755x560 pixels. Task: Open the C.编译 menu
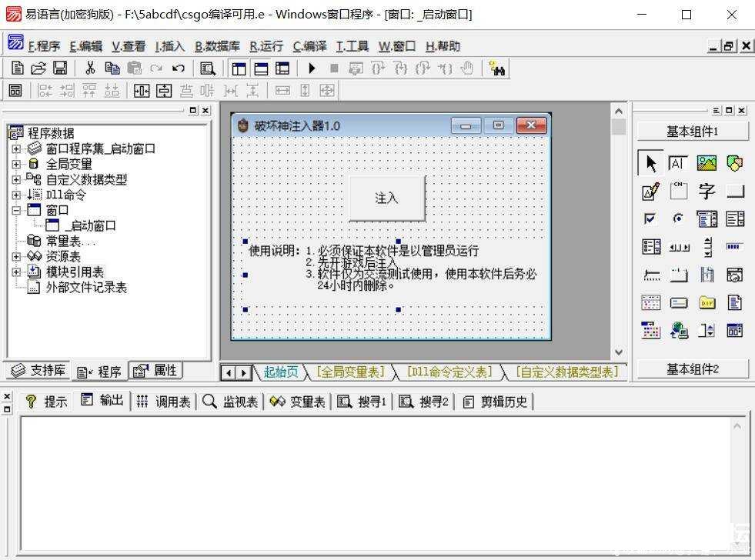[309, 46]
